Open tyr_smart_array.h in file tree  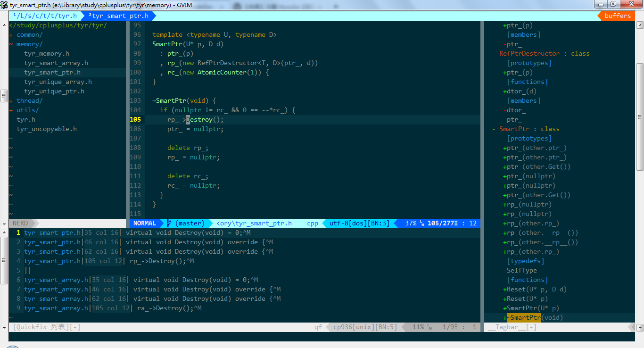coord(56,63)
